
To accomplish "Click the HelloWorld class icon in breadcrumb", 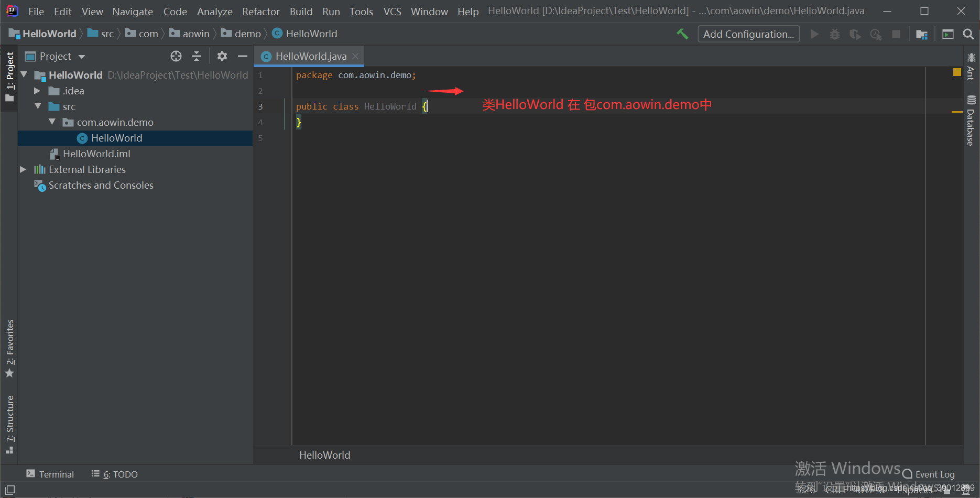I will 277,34.
